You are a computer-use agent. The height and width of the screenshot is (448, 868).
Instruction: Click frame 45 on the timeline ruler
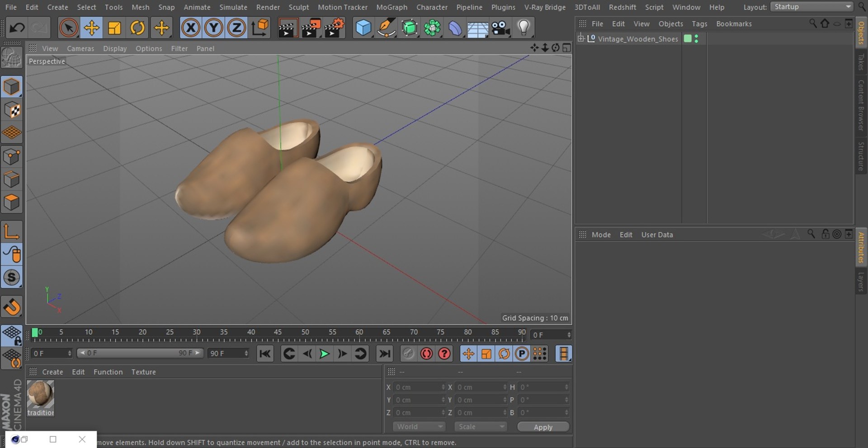click(x=278, y=332)
